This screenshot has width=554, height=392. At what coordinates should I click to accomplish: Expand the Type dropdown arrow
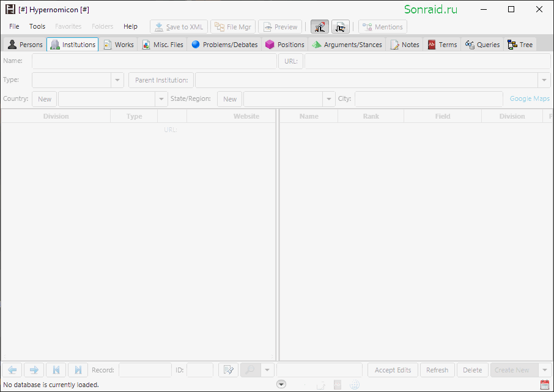click(x=117, y=80)
